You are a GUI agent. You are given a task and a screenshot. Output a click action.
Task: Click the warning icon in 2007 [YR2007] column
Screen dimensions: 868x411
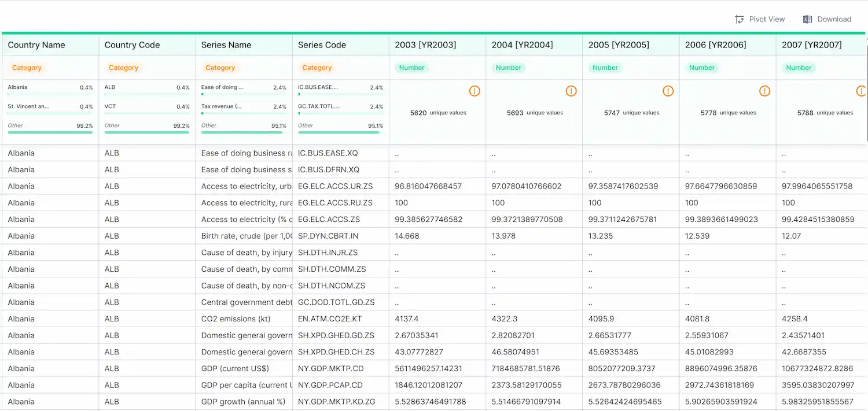tap(862, 91)
